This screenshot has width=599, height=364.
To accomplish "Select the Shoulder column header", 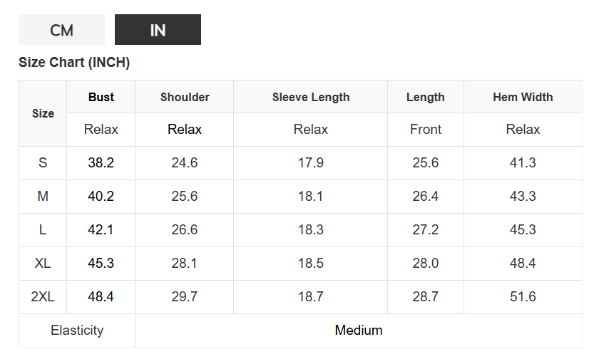I will tap(185, 97).
